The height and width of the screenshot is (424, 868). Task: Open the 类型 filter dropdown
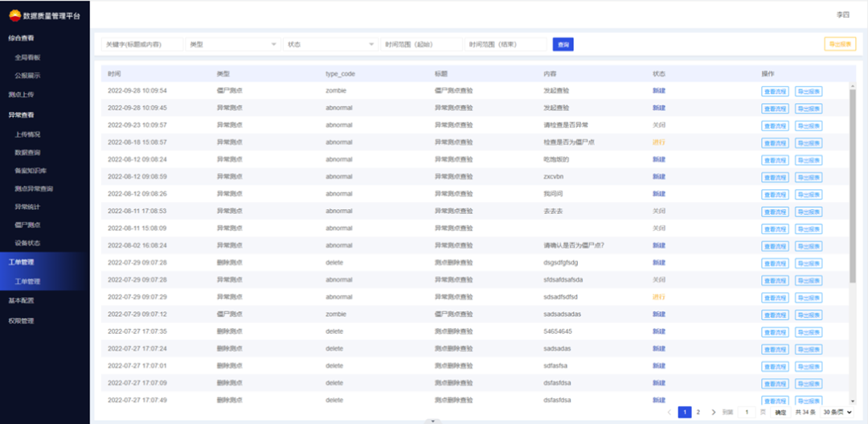point(233,44)
